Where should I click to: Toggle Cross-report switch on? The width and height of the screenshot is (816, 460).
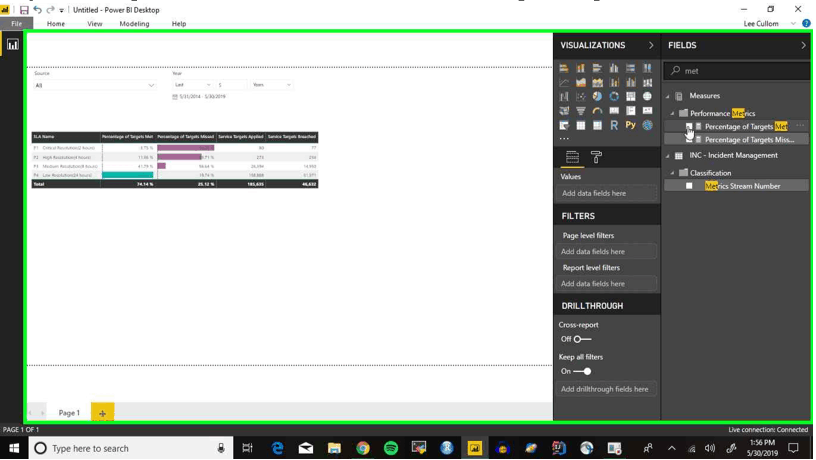(582, 339)
